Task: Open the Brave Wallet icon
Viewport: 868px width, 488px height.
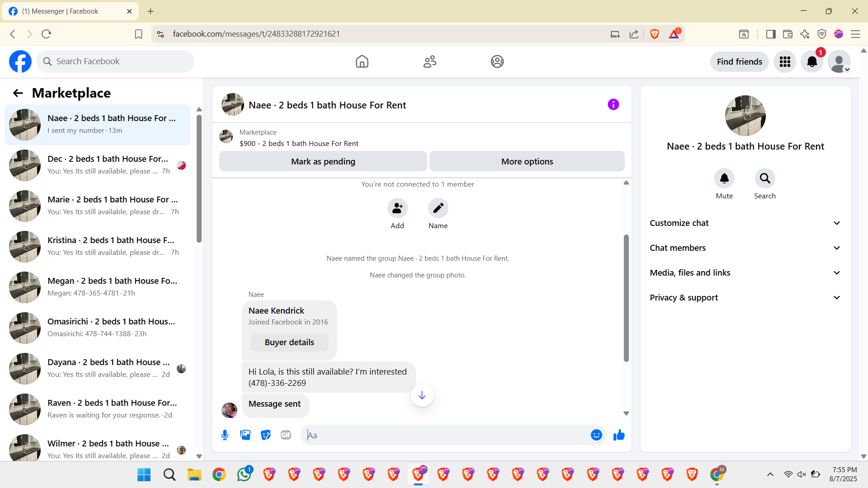Action: 788,34
